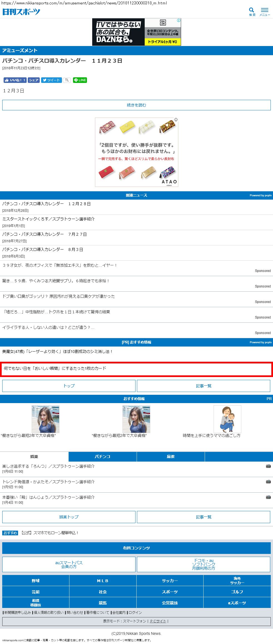
Task: Open the 12月28日 calendar related article
Action: 46,204
